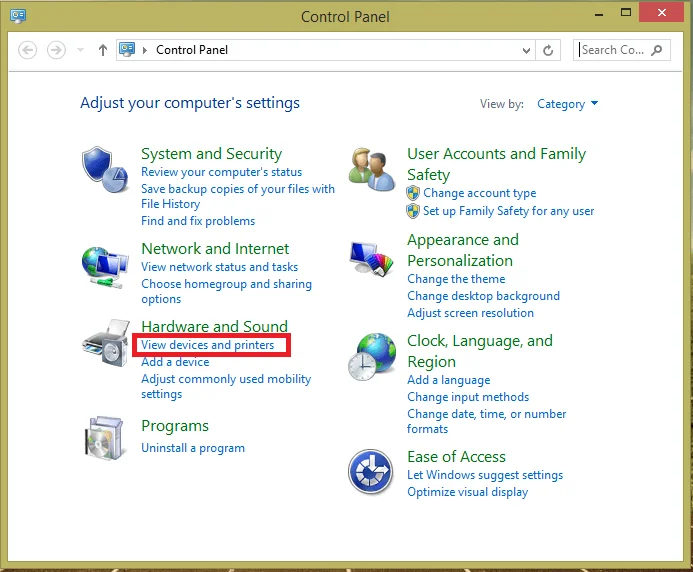693x572 pixels.
Task: Click Add a device link
Action: tap(175, 362)
